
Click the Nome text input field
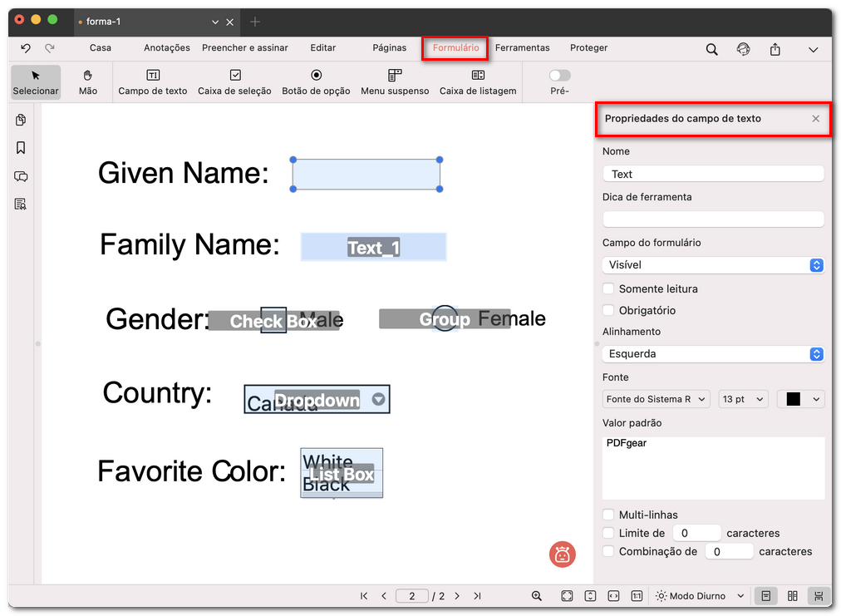coord(713,174)
